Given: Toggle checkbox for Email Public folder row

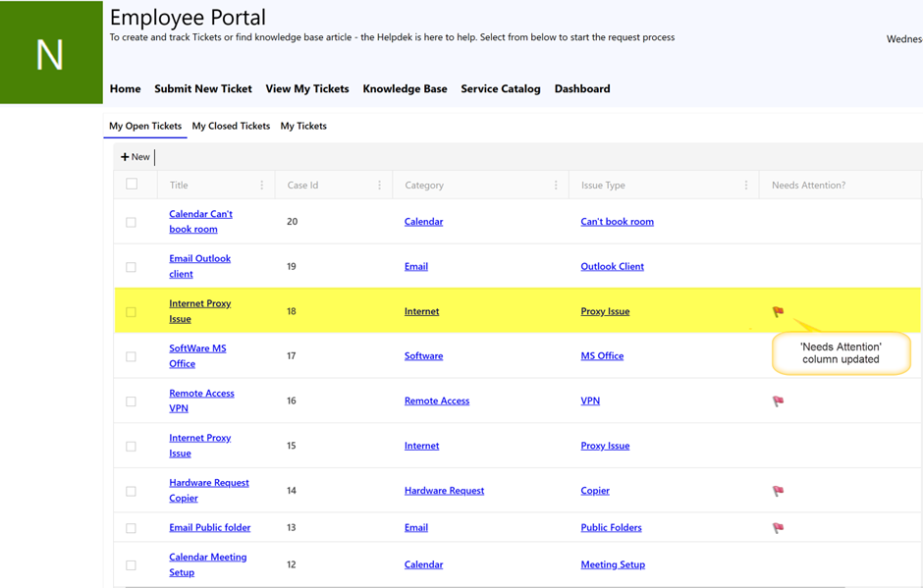Looking at the screenshot, I should click(x=132, y=528).
